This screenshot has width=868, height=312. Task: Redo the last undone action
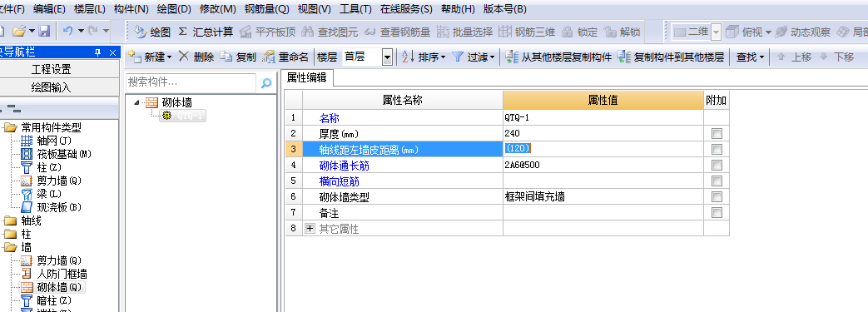click(93, 32)
